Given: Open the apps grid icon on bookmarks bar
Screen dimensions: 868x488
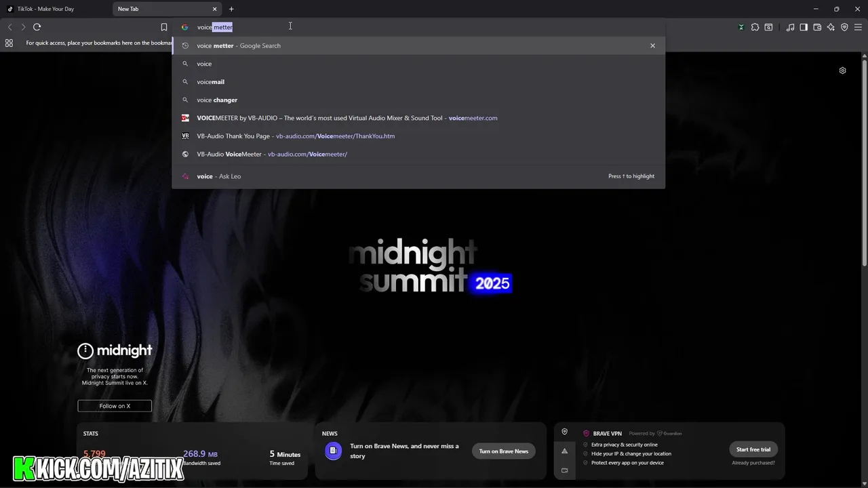Looking at the screenshot, I should pyautogui.click(x=9, y=43).
